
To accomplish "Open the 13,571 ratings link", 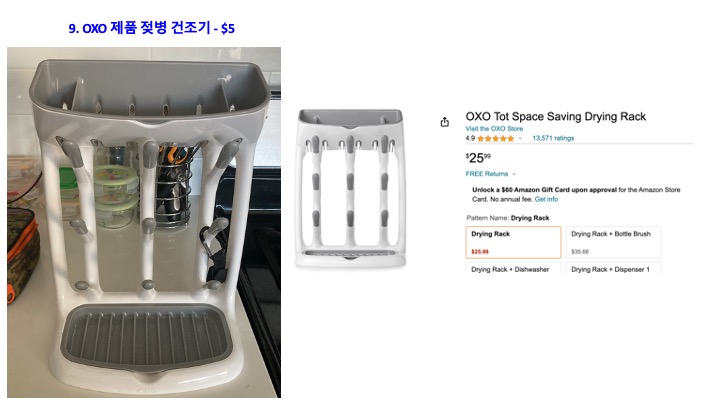I will point(553,138).
